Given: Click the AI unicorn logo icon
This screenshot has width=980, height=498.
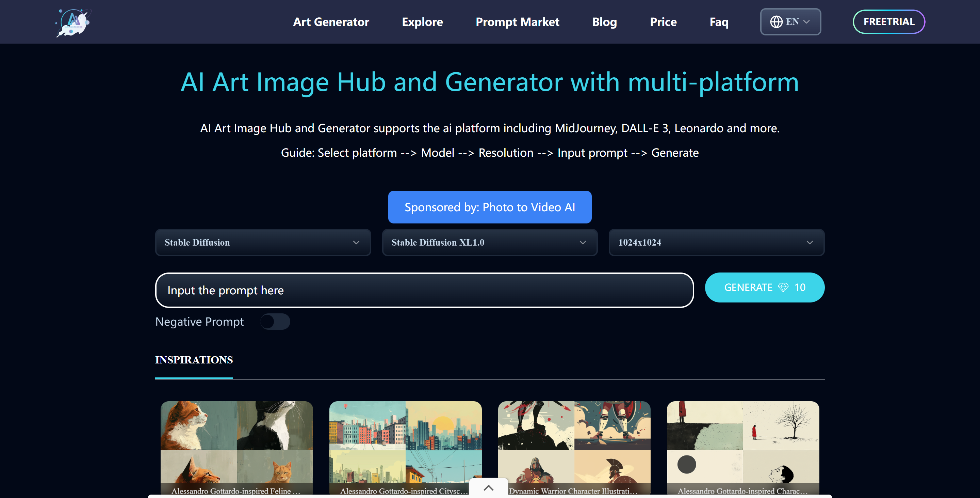Looking at the screenshot, I should point(74,22).
